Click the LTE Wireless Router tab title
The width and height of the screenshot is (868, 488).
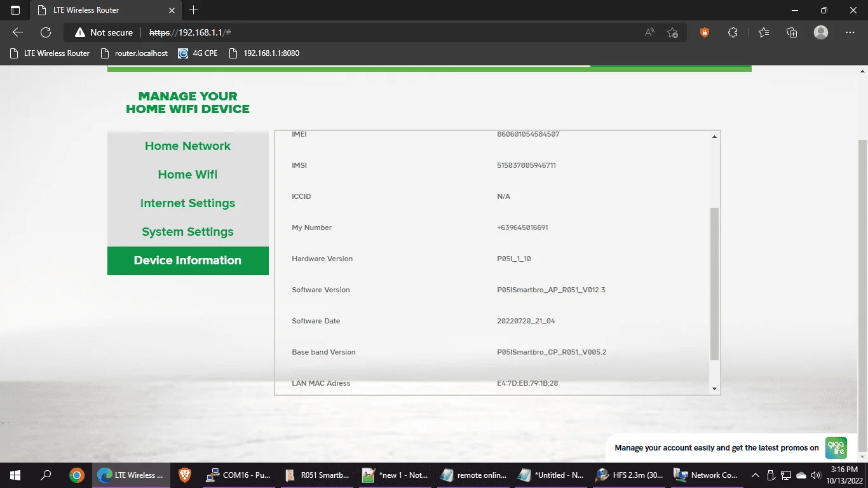pyautogui.click(x=86, y=10)
